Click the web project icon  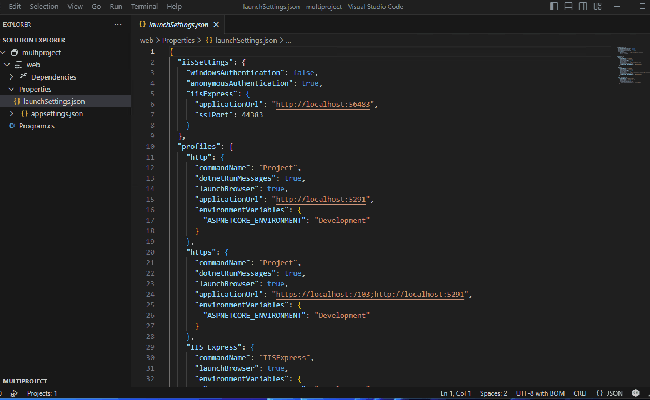[19, 65]
